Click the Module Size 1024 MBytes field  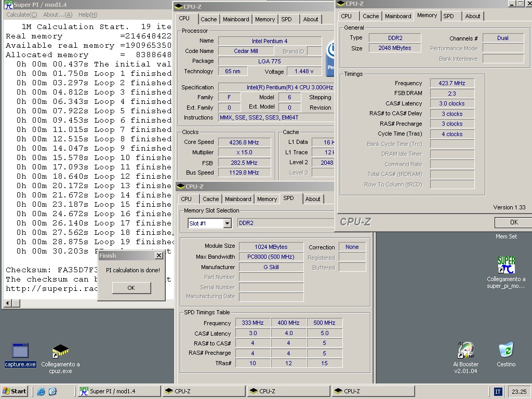pyautogui.click(x=271, y=247)
